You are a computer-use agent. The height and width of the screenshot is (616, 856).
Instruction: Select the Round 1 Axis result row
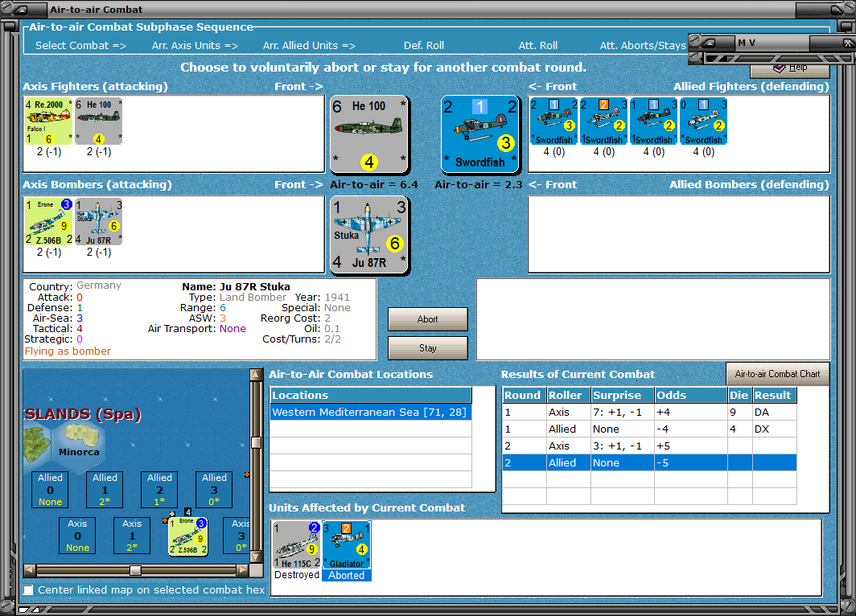tap(649, 413)
